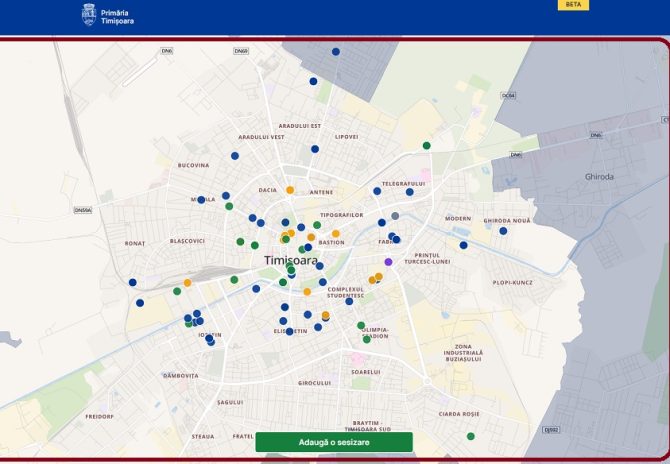The image size is (670, 464).
Task: Select the blue marker below Aradului Est
Action: (x=315, y=149)
